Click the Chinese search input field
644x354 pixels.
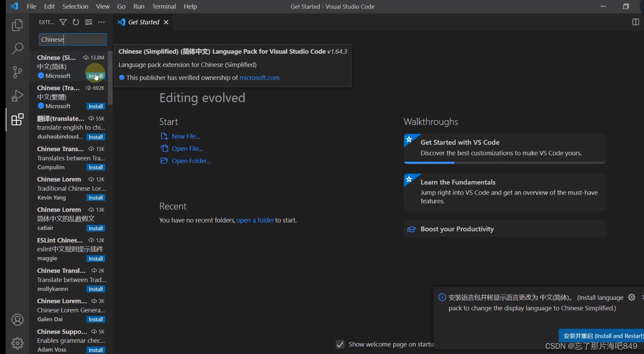click(x=73, y=39)
